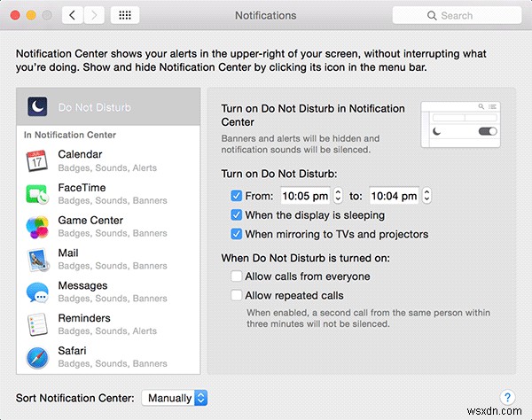Click the yellow minimize window button
The height and width of the screenshot is (420, 532).
[x=31, y=15]
